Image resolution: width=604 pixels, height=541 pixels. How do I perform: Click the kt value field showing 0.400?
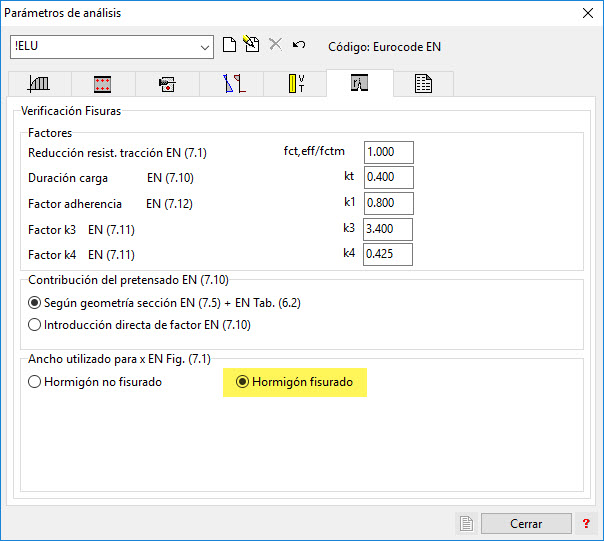pyautogui.click(x=388, y=178)
